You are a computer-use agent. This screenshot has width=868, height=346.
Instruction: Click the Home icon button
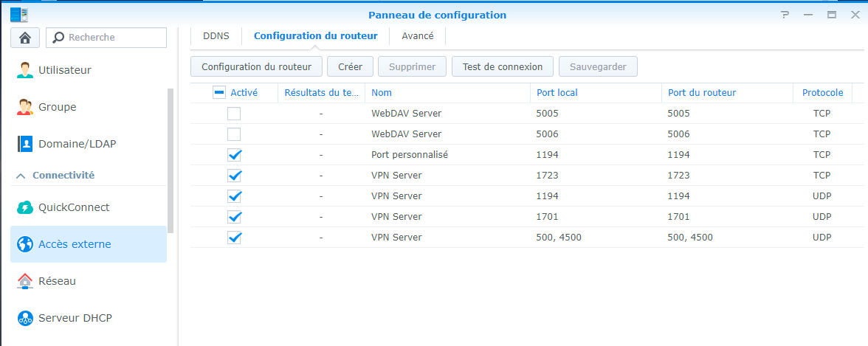[x=25, y=37]
